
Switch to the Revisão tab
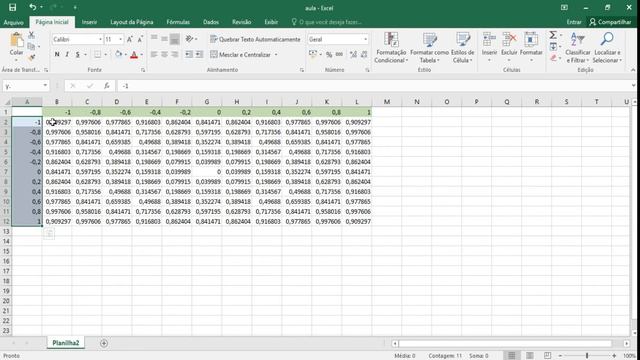point(241,22)
